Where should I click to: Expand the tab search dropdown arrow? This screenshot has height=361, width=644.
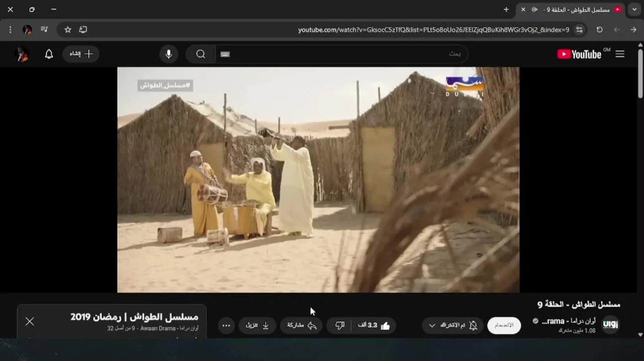(x=635, y=10)
